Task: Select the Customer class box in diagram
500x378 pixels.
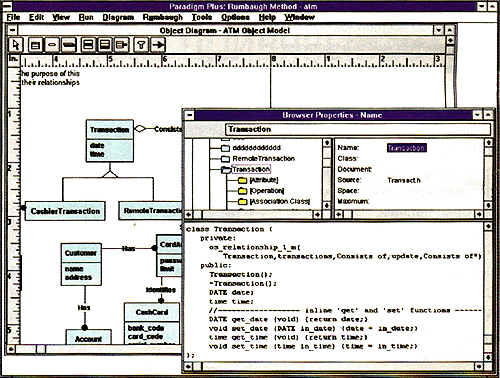Action: click(x=81, y=264)
